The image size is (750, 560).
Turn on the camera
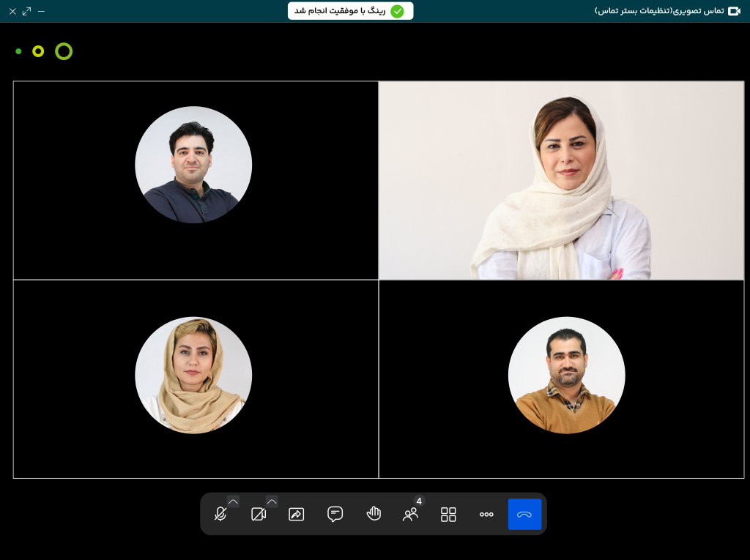coord(258,515)
